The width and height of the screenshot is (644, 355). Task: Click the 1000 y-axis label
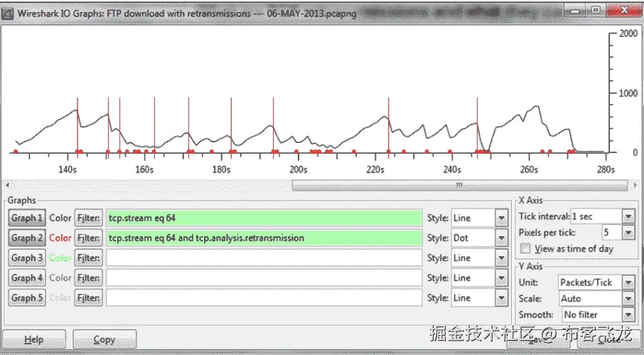pyautogui.click(x=628, y=93)
